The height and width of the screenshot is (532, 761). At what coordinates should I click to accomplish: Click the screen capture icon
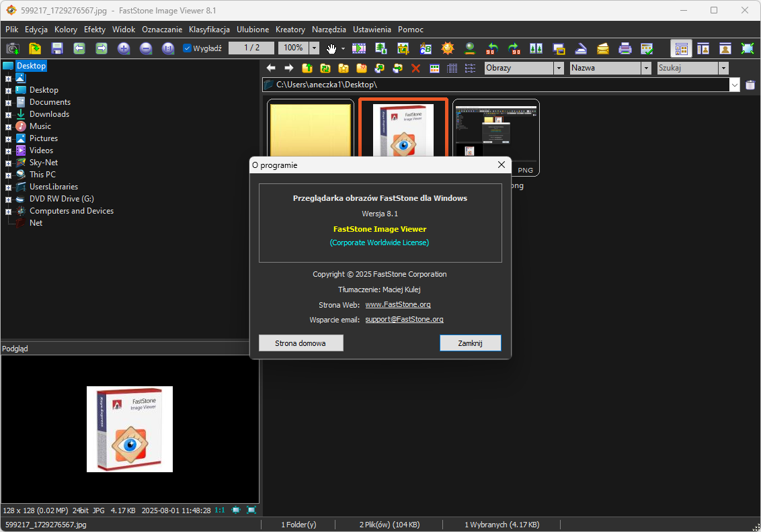[x=559, y=48]
